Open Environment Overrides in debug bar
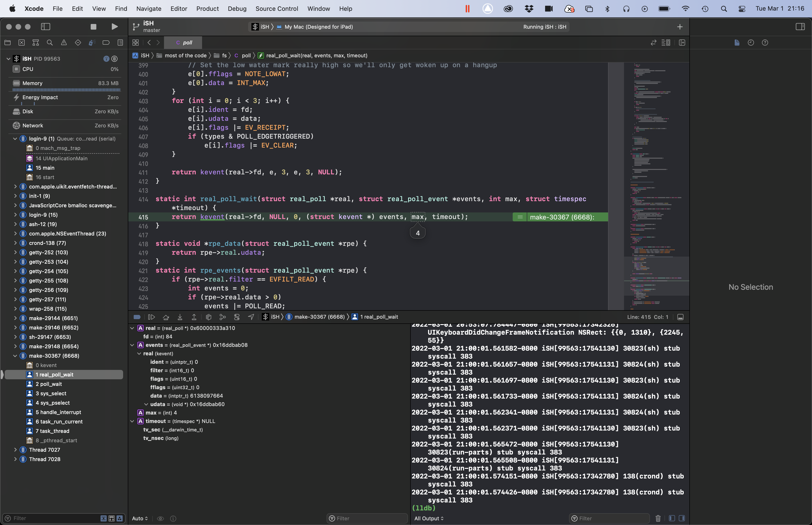Image resolution: width=812 pixels, height=525 pixels. 237,317
